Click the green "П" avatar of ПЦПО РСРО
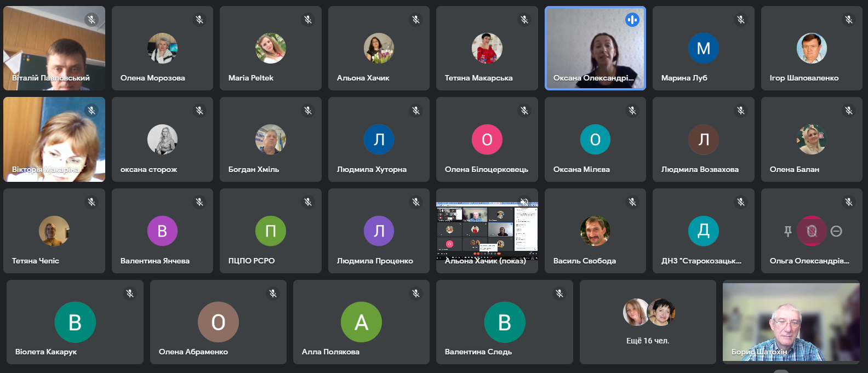The height and width of the screenshot is (373, 868). [x=270, y=231]
